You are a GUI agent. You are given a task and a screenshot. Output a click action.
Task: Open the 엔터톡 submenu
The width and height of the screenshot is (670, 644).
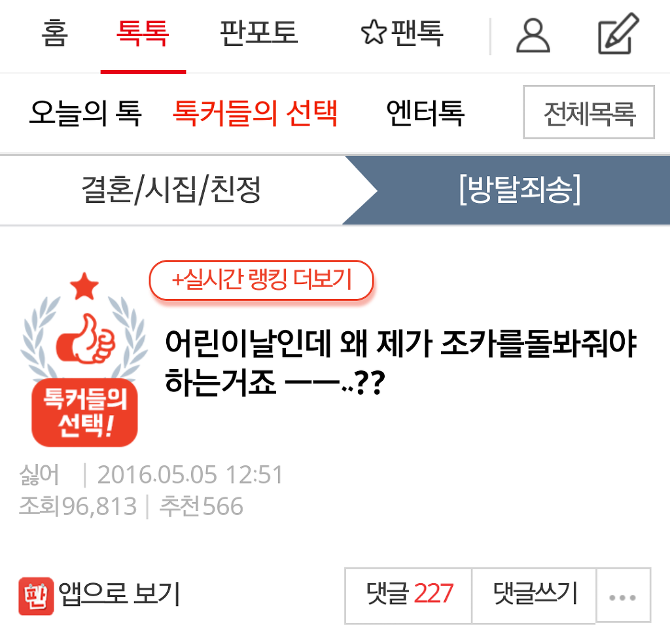coord(425,113)
